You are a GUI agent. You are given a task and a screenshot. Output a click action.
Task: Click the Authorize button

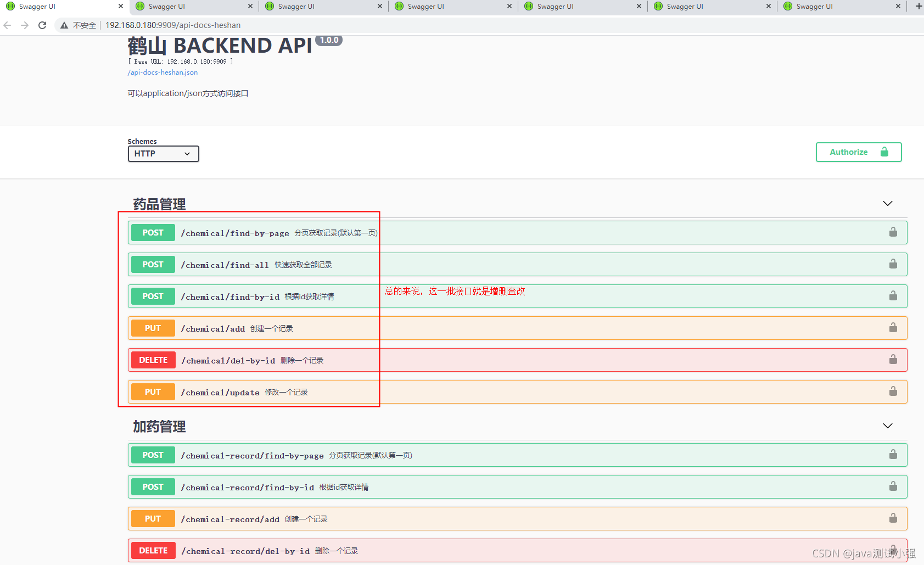pyautogui.click(x=859, y=152)
